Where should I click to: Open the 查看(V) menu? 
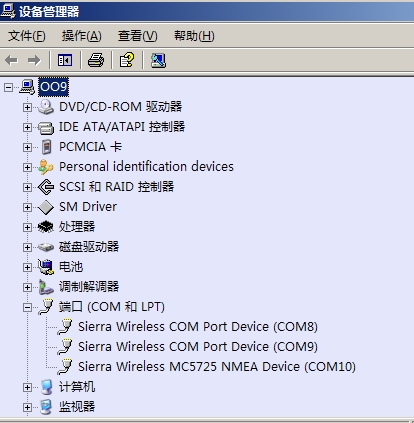click(137, 36)
